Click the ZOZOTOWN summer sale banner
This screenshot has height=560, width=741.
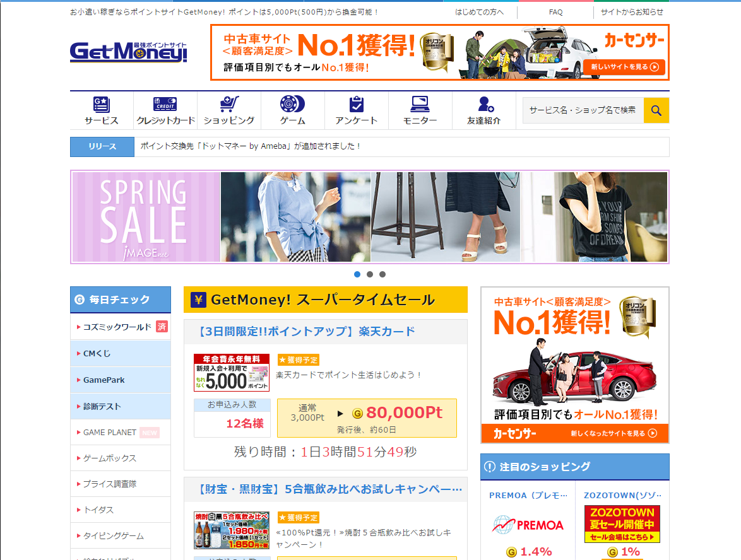click(622, 524)
